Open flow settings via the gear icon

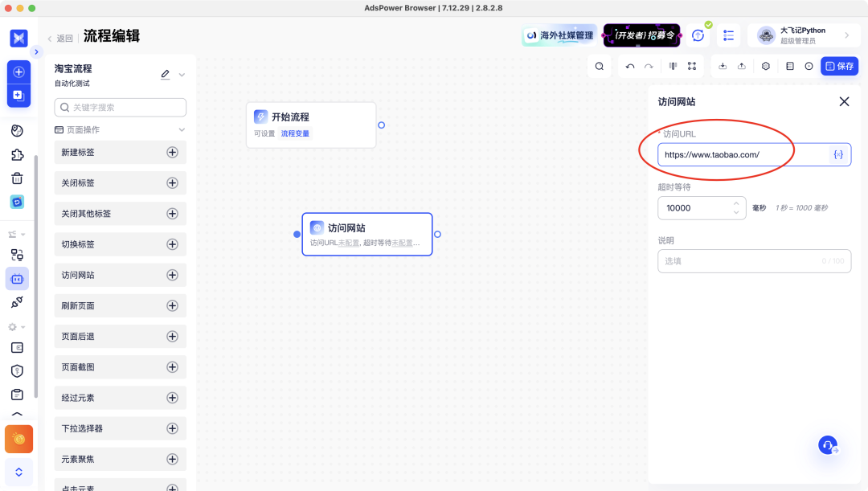coord(765,65)
